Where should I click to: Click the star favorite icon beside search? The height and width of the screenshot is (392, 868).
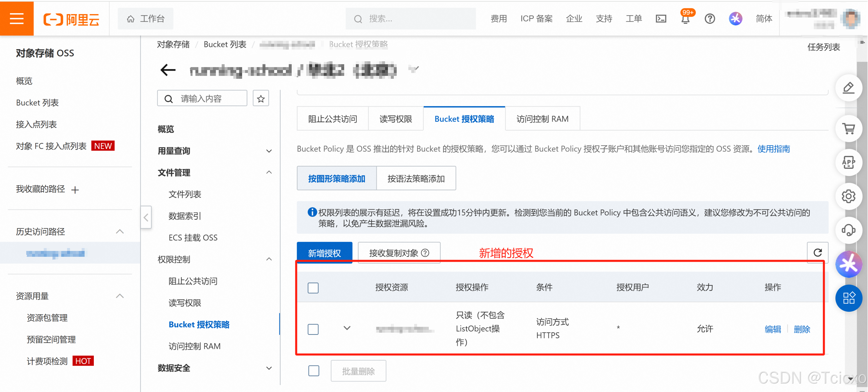(261, 99)
